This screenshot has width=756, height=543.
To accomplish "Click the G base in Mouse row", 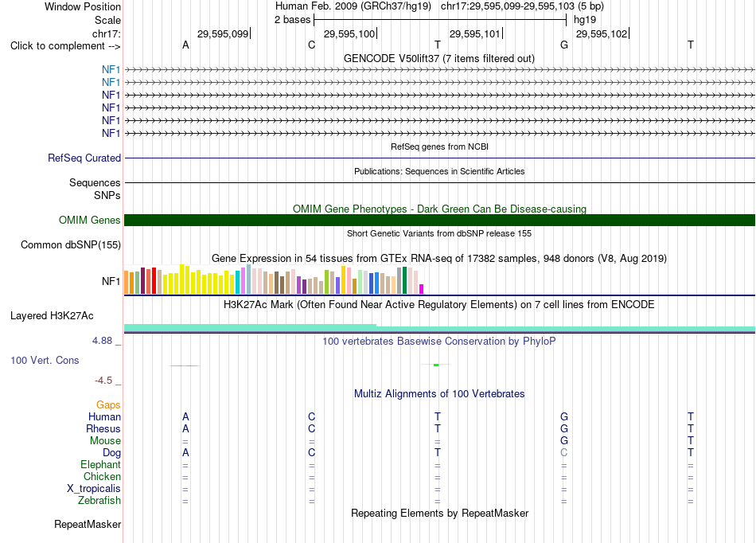I will pyautogui.click(x=564, y=440).
